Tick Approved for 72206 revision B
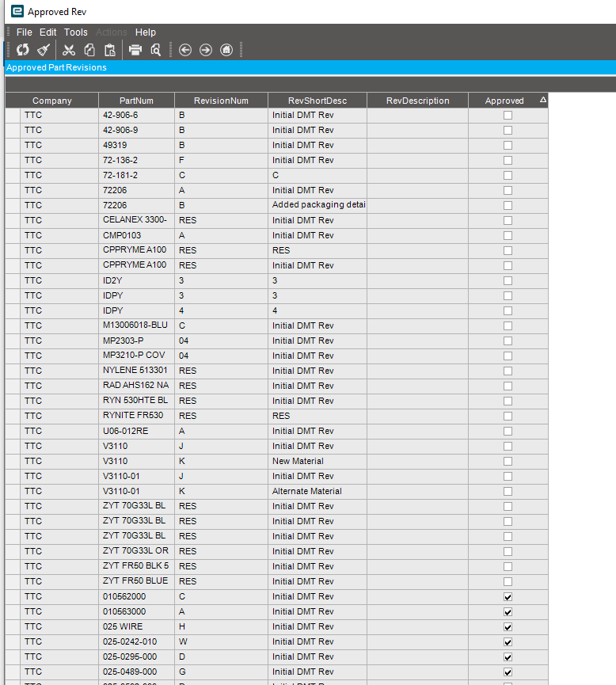Image resolution: width=616 pixels, height=685 pixels. pos(508,206)
